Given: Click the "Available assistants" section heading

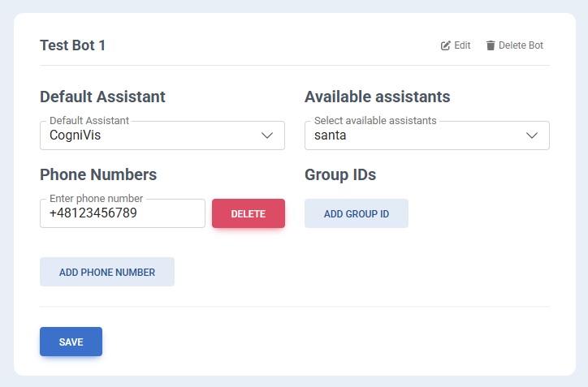Looking at the screenshot, I should click(x=377, y=97).
